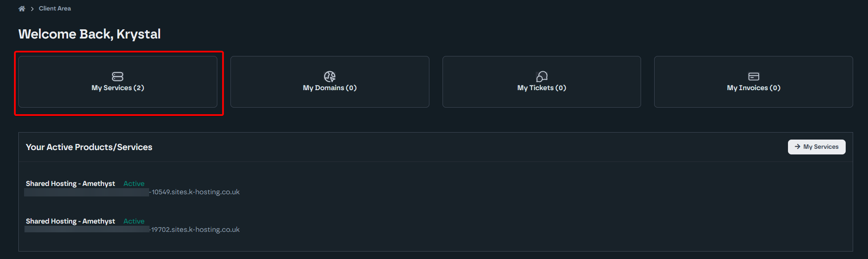This screenshot has height=259, width=868.
Task: Select second Shared Hosting - Amethyst service
Action: pos(70,221)
